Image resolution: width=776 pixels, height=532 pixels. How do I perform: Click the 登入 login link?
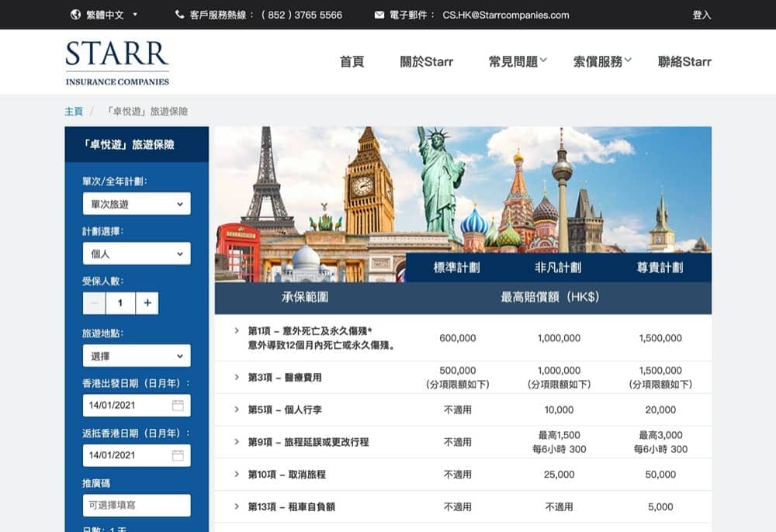point(702,15)
